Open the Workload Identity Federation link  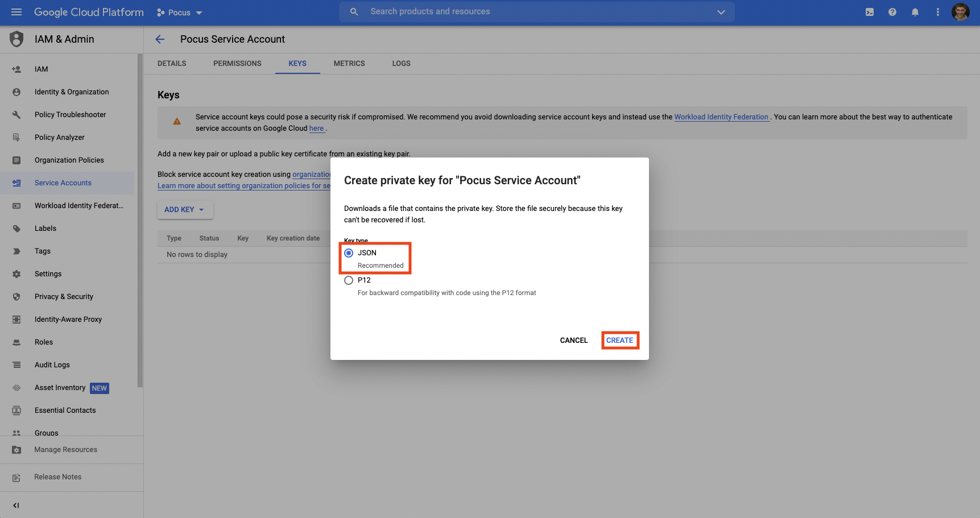[721, 117]
